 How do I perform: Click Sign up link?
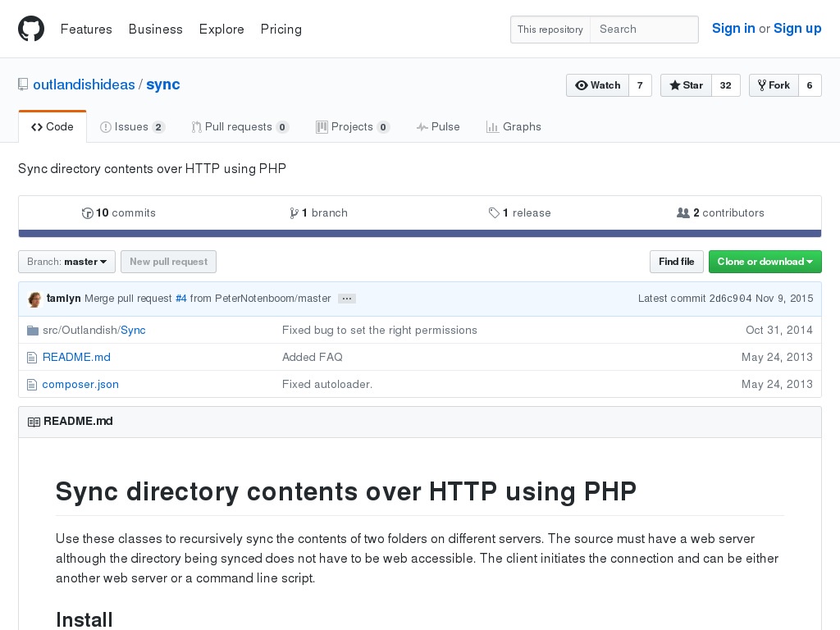click(797, 29)
